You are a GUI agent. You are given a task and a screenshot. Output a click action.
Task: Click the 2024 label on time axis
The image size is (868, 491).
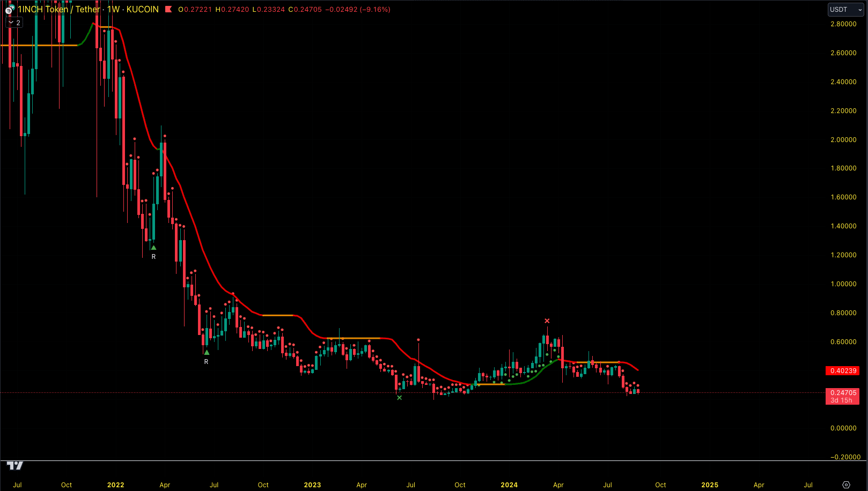click(510, 485)
